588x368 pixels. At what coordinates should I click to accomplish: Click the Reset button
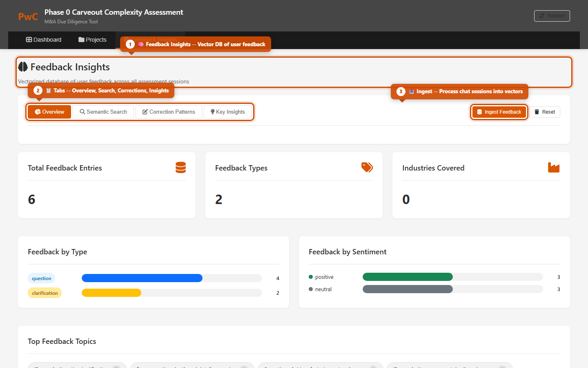pyautogui.click(x=545, y=112)
